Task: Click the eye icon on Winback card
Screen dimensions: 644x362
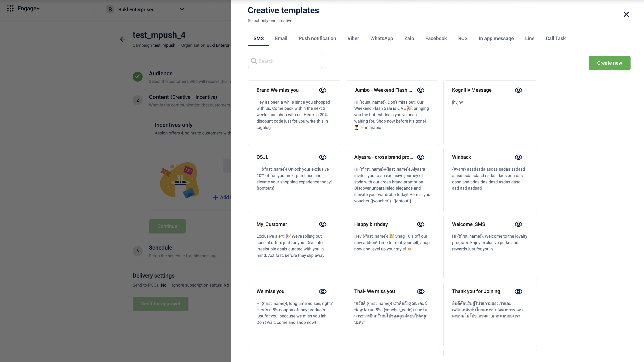Action: coord(518,157)
